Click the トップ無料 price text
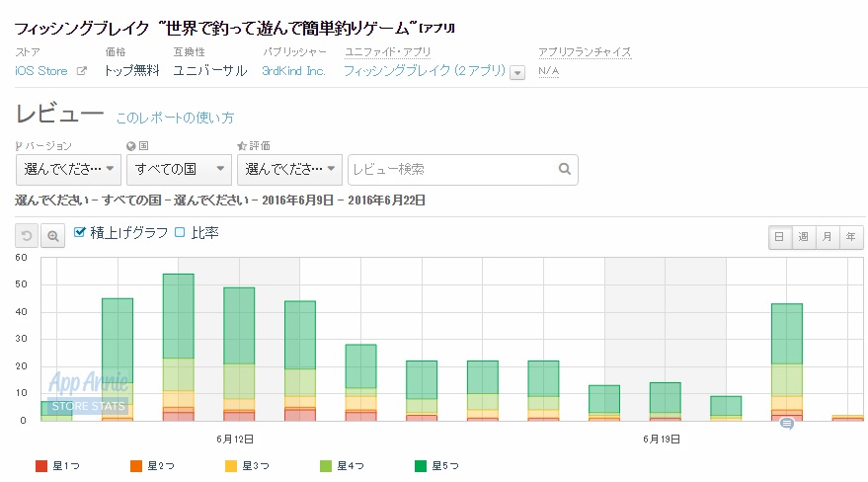The image size is (868, 482). click(131, 71)
